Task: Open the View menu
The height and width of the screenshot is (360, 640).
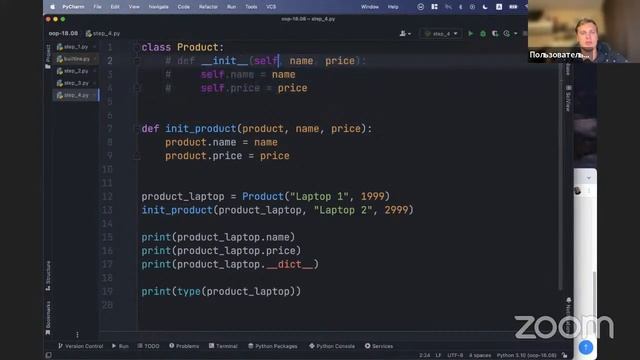Action: [134, 7]
